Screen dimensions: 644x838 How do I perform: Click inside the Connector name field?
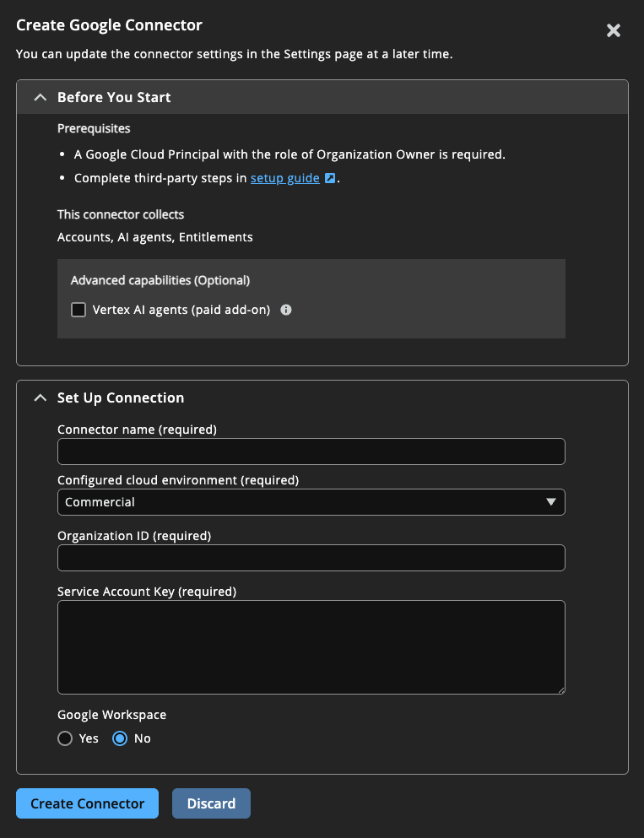tap(311, 451)
